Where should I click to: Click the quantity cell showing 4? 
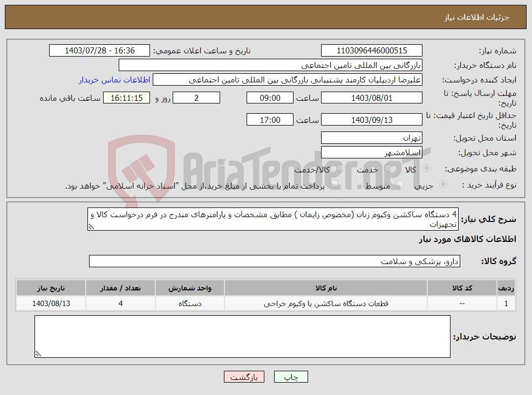coord(120,303)
